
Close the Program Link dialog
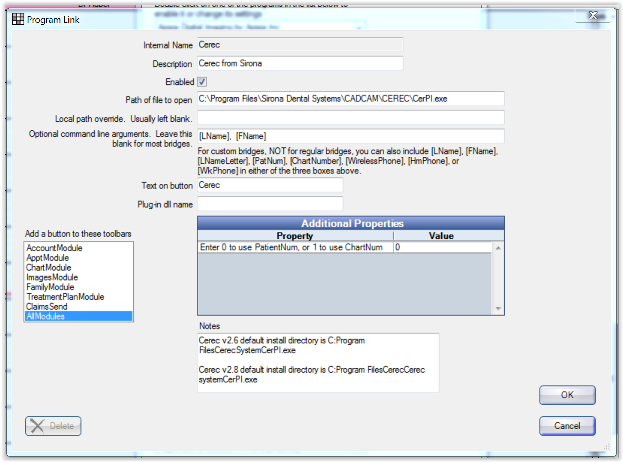(593, 15)
